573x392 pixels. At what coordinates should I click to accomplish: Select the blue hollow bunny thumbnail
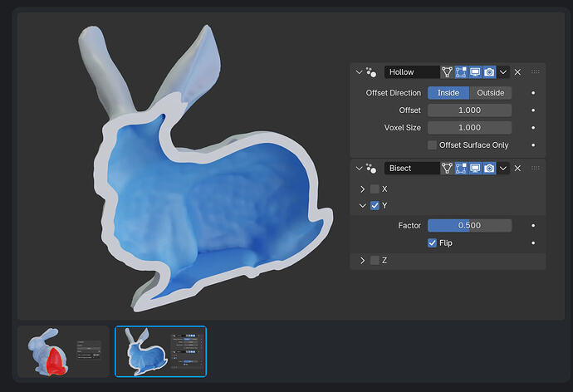pyautogui.click(x=161, y=351)
